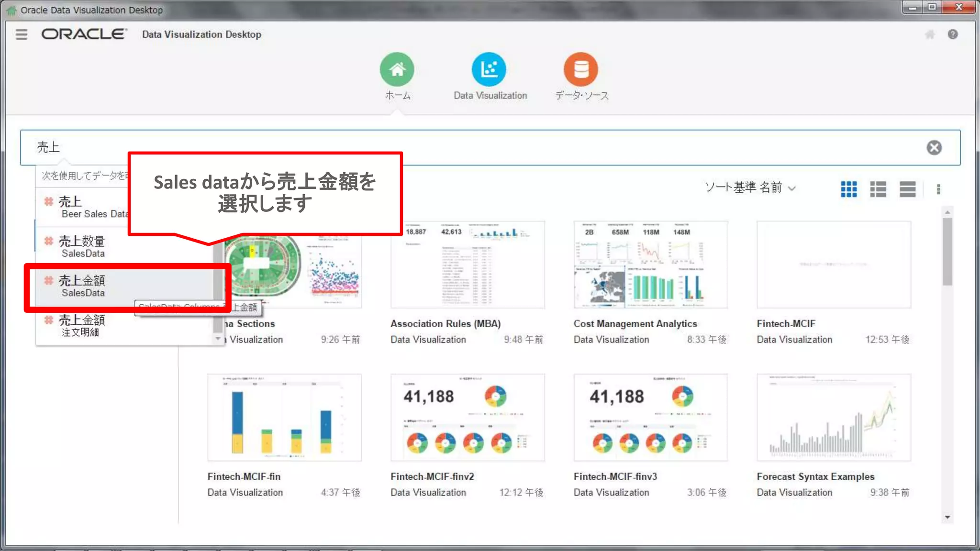Click the 9:48 午前 timestamp
Image resolution: width=980 pixels, height=551 pixels.
coord(523,340)
